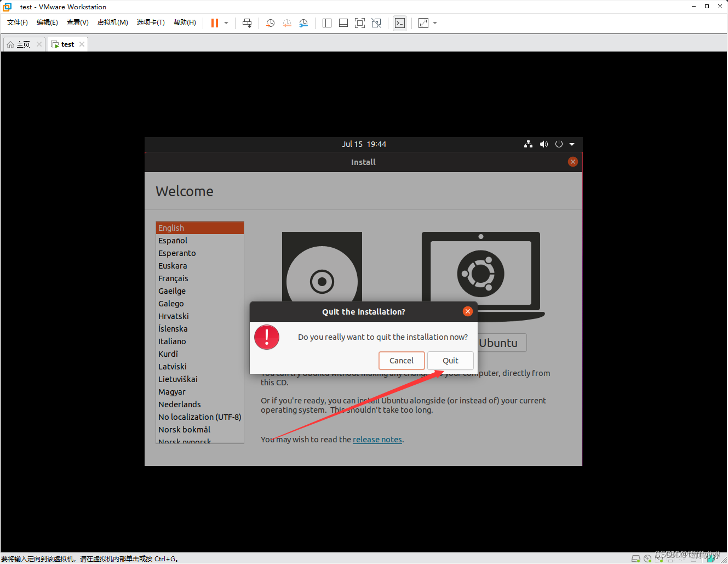Image resolution: width=728 pixels, height=564 pixels.
Task: Open the 查看(V) menu
Action: 78,22
